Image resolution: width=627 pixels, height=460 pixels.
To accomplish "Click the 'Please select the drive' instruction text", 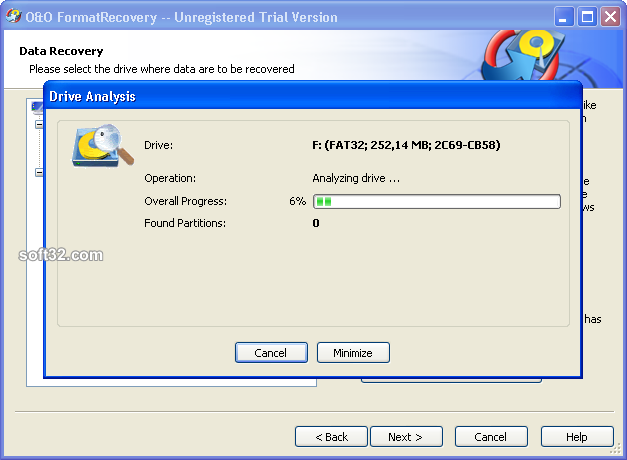I will click(162, 69).
